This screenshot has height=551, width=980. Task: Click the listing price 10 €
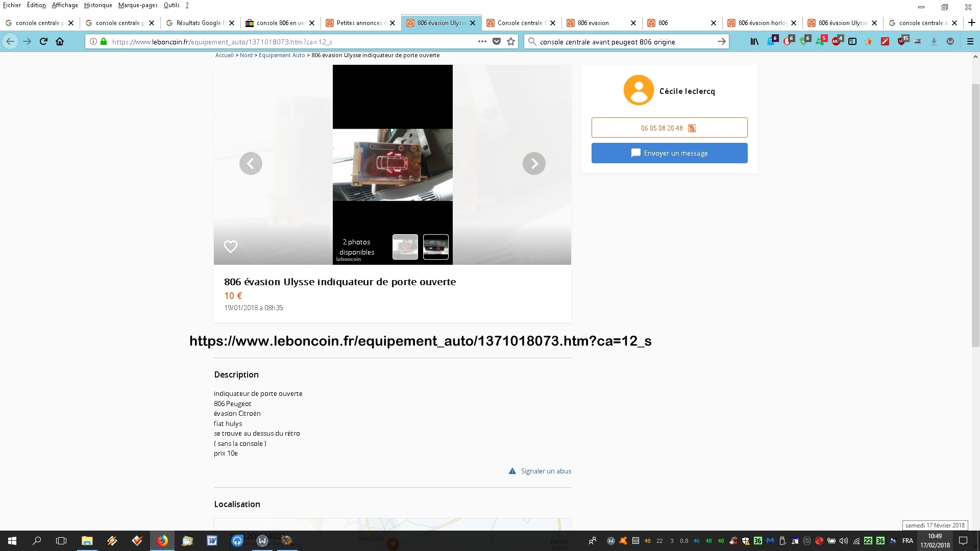point(233,296)
